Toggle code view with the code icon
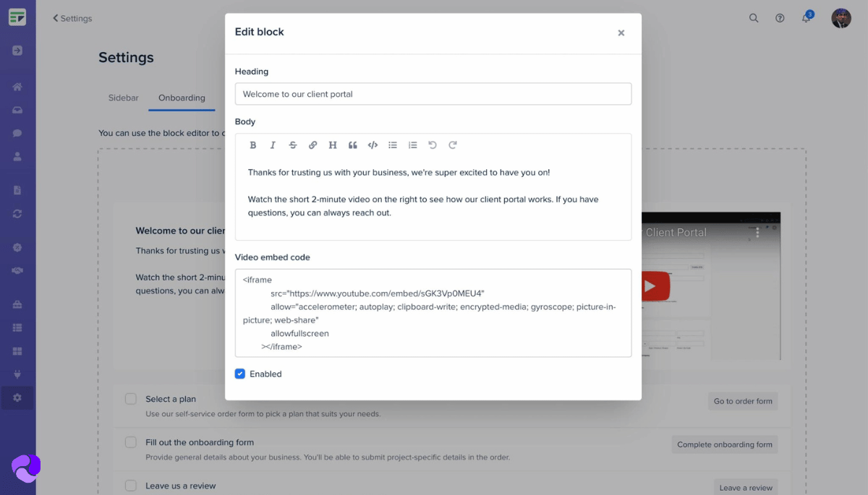868x495 pixels. (x=372, y=145)
